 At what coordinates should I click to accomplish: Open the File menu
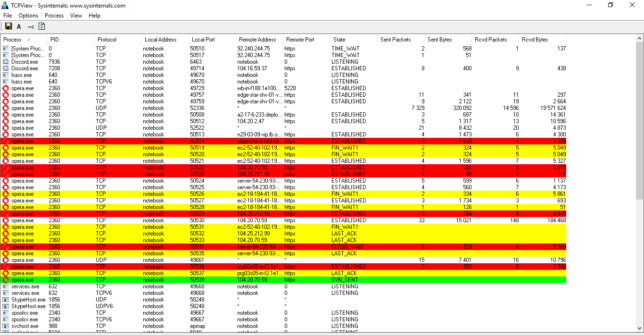pyautogui.click(x=8, y=16)
